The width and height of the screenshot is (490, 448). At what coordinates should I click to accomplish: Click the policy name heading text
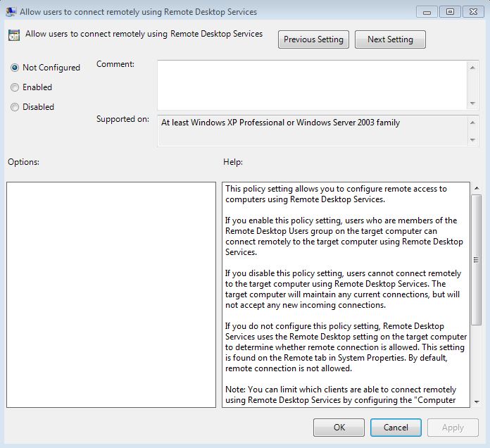pos(144,34)
